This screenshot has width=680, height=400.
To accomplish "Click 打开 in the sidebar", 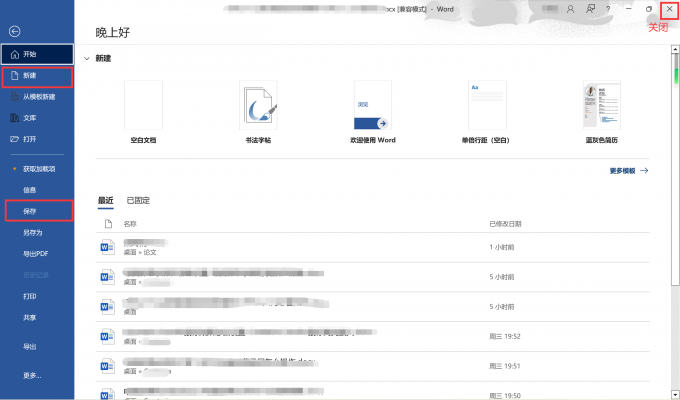I will pyautogui.click(x=37, y=139).
